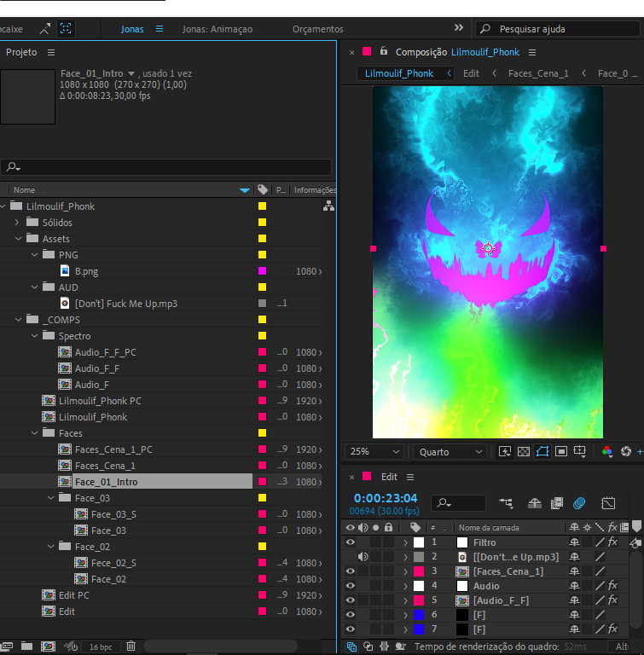Toggle render time pane snail icon

[400, 646]
